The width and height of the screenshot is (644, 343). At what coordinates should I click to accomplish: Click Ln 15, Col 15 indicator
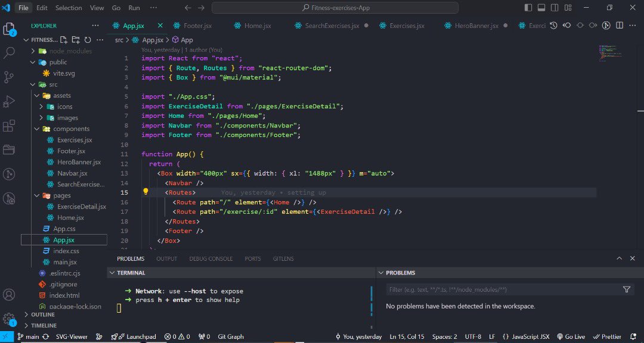[407, 336]
